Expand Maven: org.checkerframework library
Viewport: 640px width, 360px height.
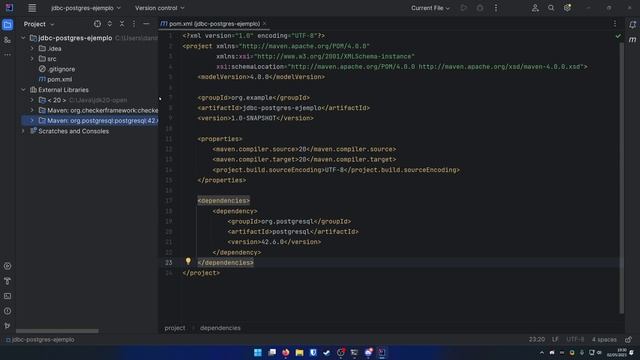[32, 110]
